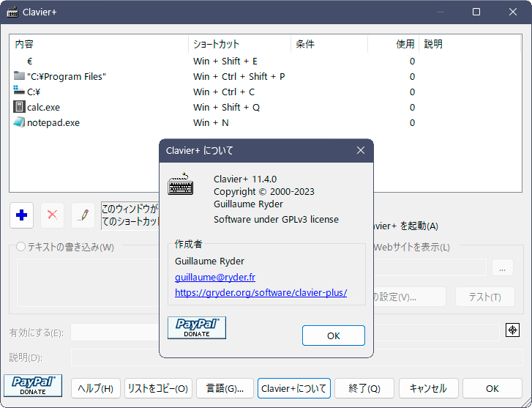
Task: Click the notepad icon of notepad.exe
Action: [x=19, y=122]
